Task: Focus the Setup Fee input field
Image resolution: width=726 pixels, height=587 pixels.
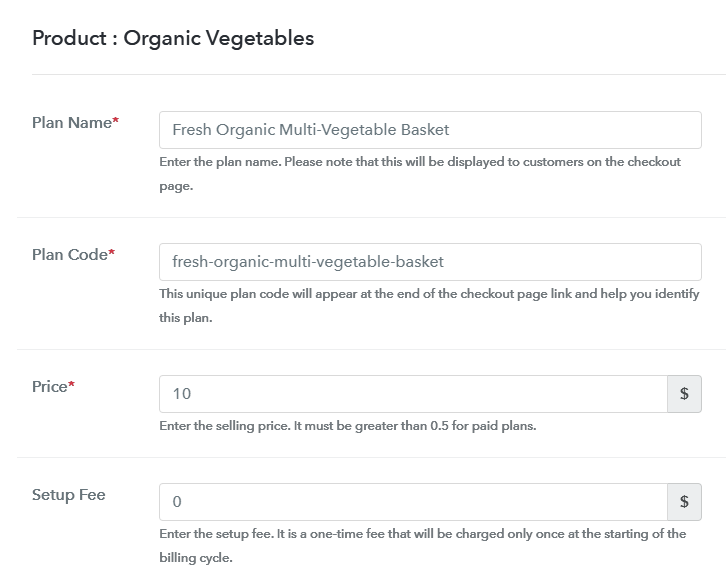Action: 413,502
